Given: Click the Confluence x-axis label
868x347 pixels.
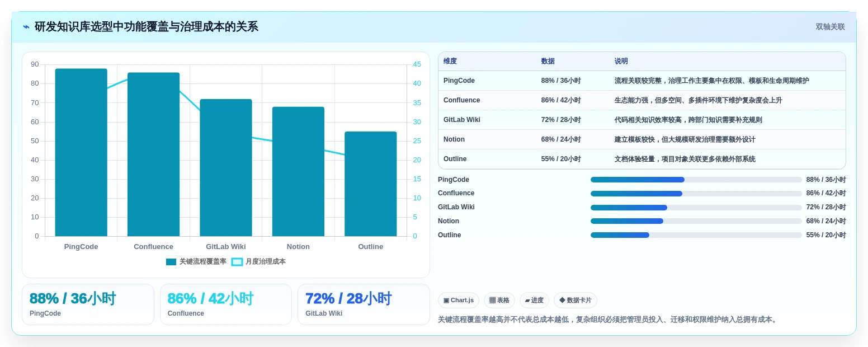Looking at the screenshot, I should (x=153, y=247).
